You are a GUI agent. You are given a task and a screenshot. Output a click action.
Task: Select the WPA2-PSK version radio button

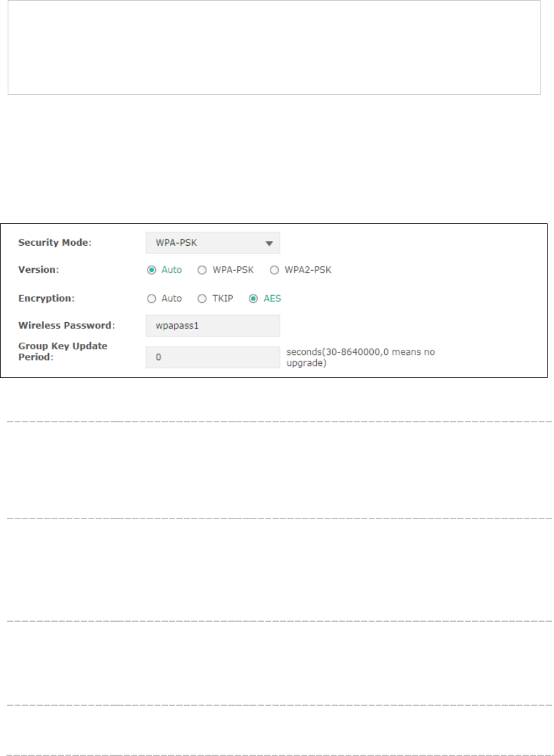(274, 270)
